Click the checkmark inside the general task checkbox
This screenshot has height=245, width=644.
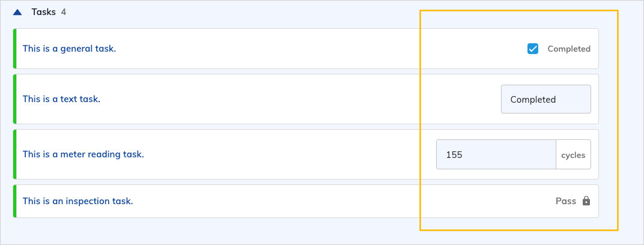tap(533, 49)
